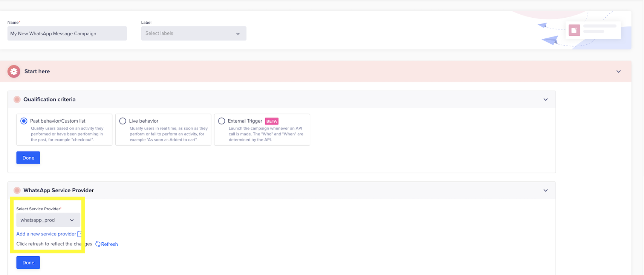Image resolution: width=644 pixels, height=275 pixels.
Task: Choose the Live behavior radio option
Action: tap(122, 121)
